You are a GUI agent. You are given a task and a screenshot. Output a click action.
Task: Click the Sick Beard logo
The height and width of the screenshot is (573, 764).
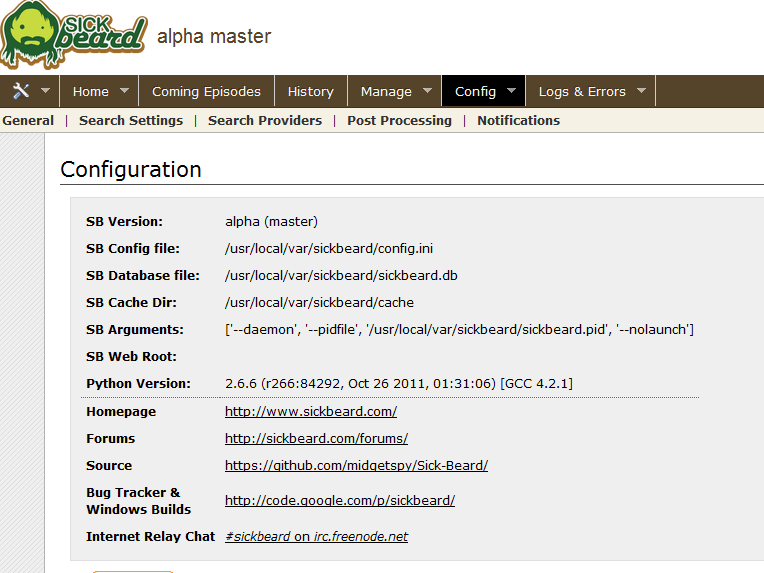[x=74, y=35]
